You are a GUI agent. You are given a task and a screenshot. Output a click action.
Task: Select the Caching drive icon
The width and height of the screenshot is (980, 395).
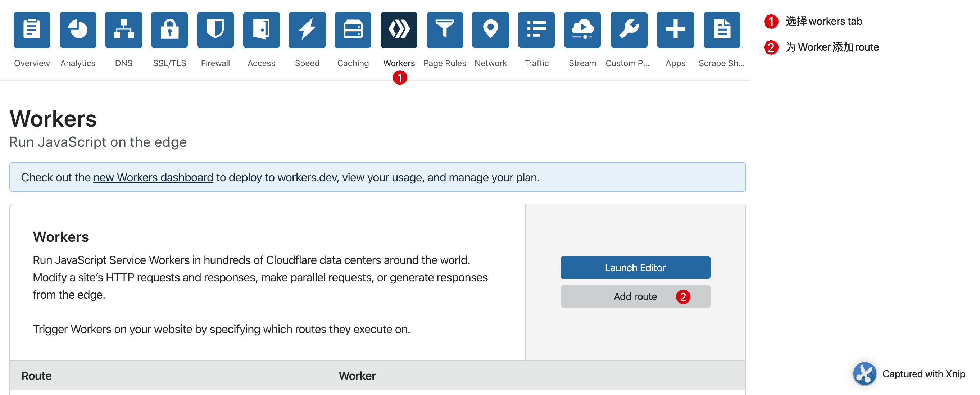(x=353, y=30)
